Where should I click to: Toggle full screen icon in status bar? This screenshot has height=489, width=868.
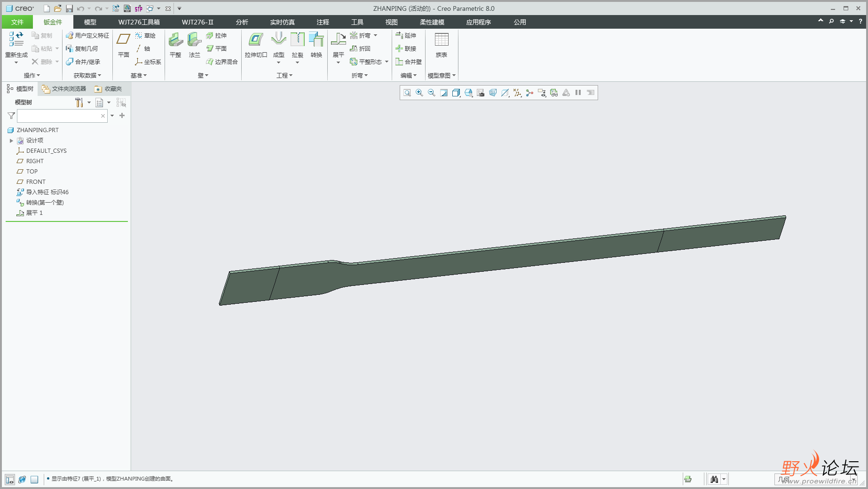[x=34, y=480]
